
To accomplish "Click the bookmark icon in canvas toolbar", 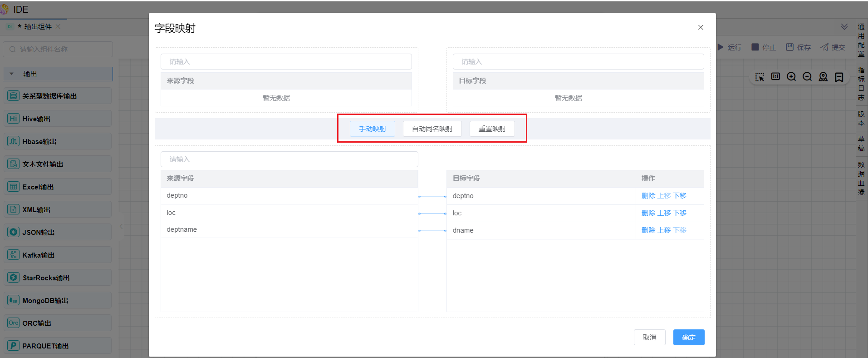I will click(839, 77).
